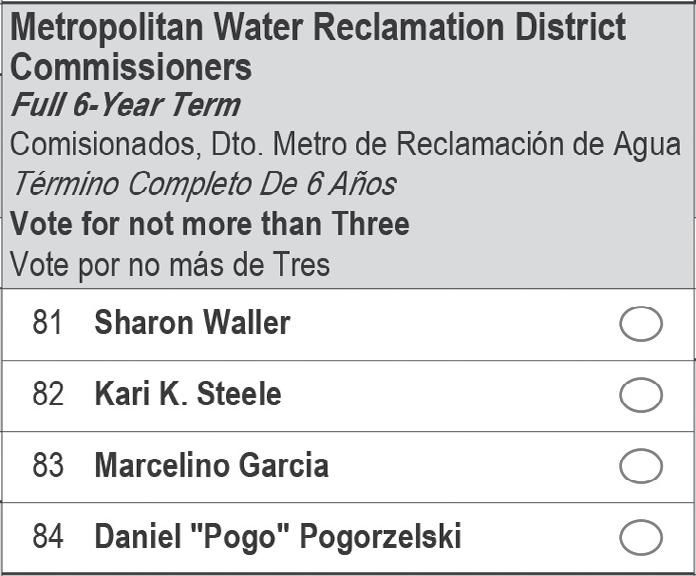The height and width of the screenshot is (576, 696).
Task: Select the Marcelino Garcia name text
Action: tap(212, 465)
